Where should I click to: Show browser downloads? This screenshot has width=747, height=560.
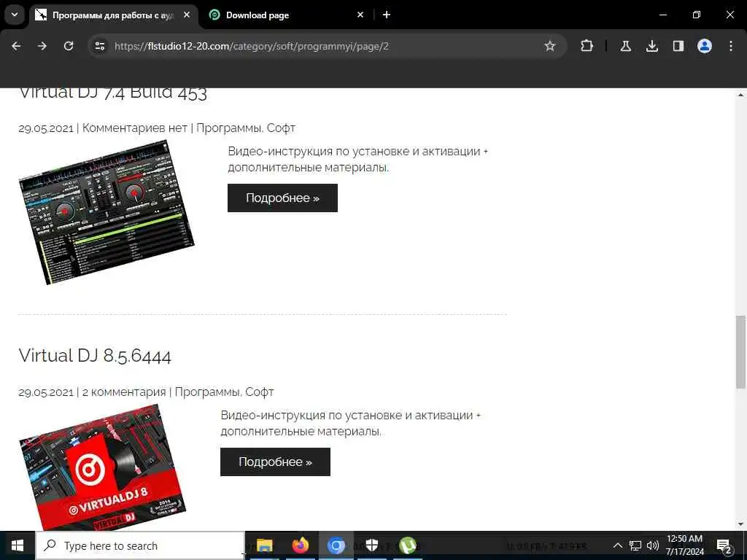651,46
